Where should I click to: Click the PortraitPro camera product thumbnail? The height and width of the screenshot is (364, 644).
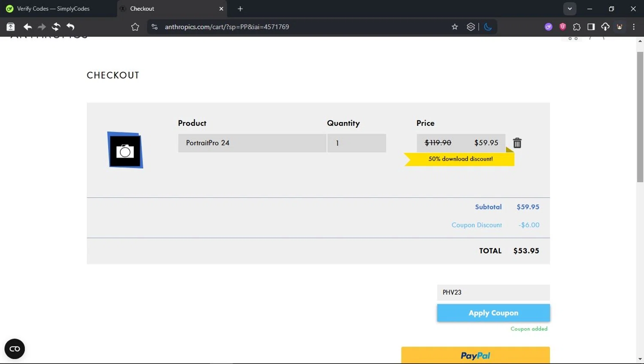click(x=125, y=150)
